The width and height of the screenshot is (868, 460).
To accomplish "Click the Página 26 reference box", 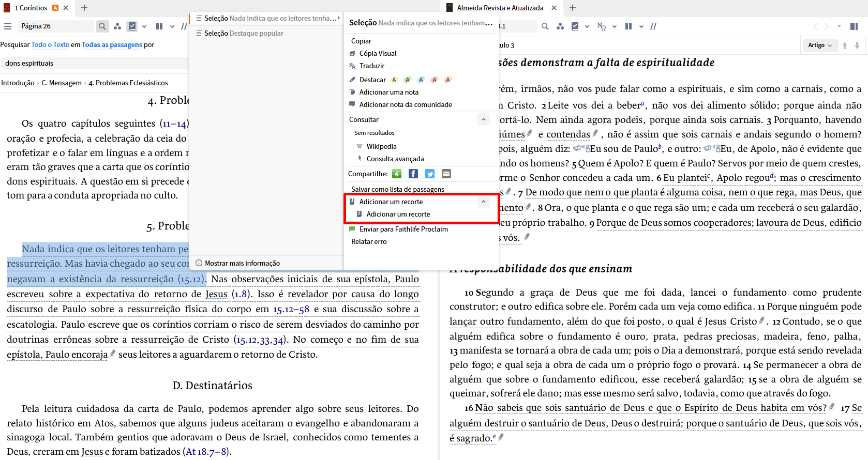I will (x=56, y=26).
